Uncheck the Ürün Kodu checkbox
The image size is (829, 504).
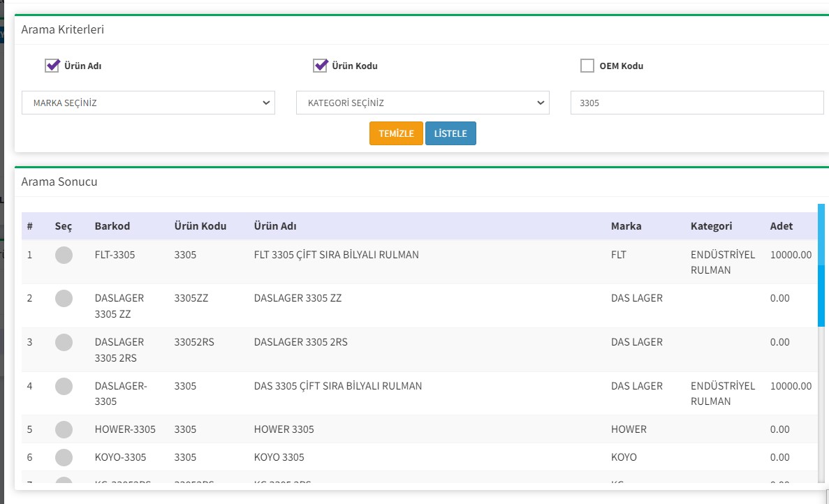point(321,66)
